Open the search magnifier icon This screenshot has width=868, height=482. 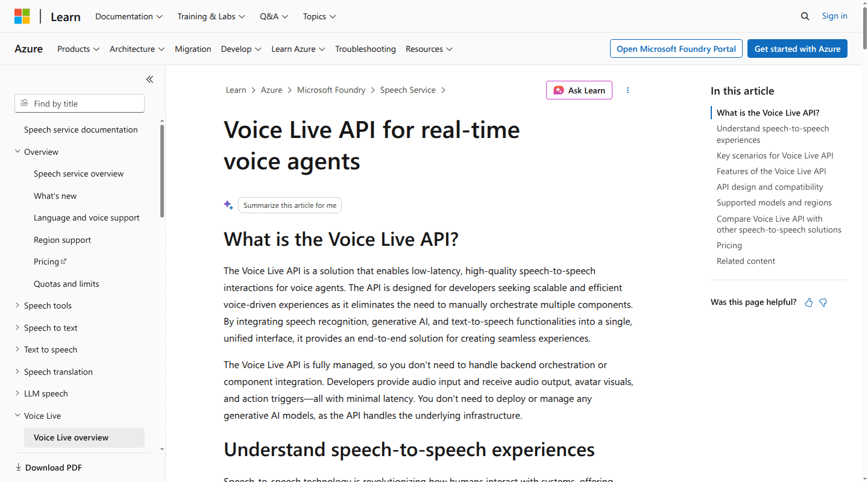[x=805, y=16]
